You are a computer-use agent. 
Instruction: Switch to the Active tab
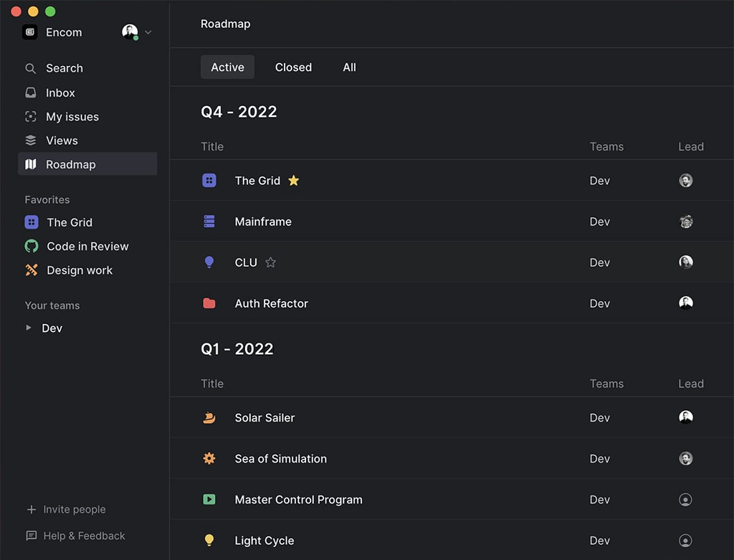(227, 67)
